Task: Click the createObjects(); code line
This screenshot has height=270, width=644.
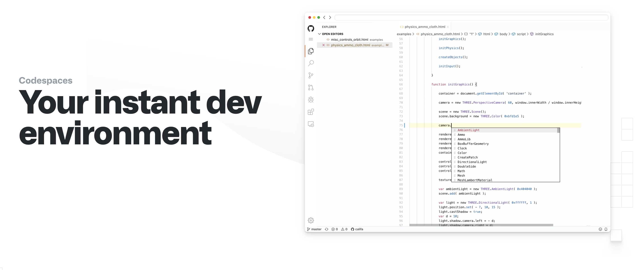Action: tap(453, 57)
